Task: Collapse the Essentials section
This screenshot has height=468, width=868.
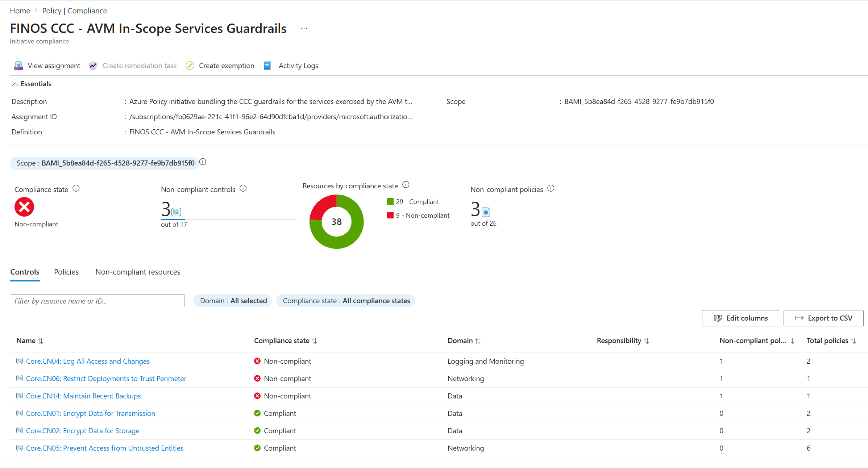Action: coord(32,84)
